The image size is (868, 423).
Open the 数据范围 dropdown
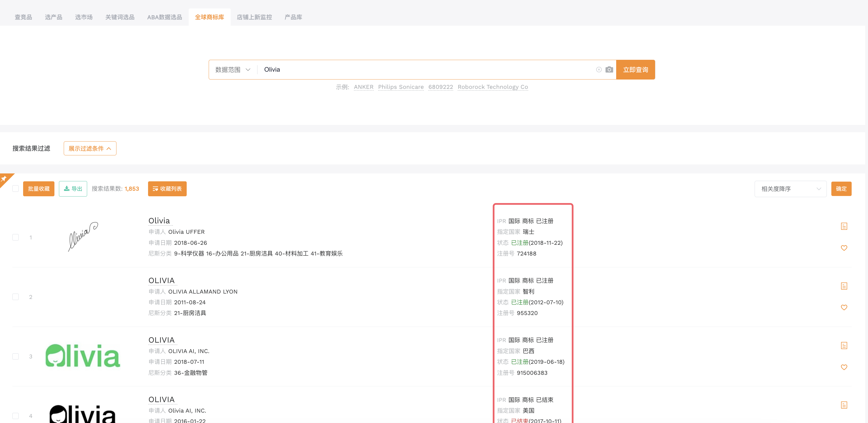pos(233,70)
